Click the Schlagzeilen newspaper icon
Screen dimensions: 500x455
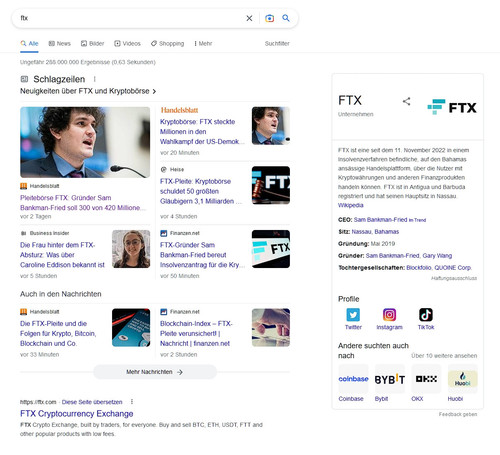pos(24,79)
